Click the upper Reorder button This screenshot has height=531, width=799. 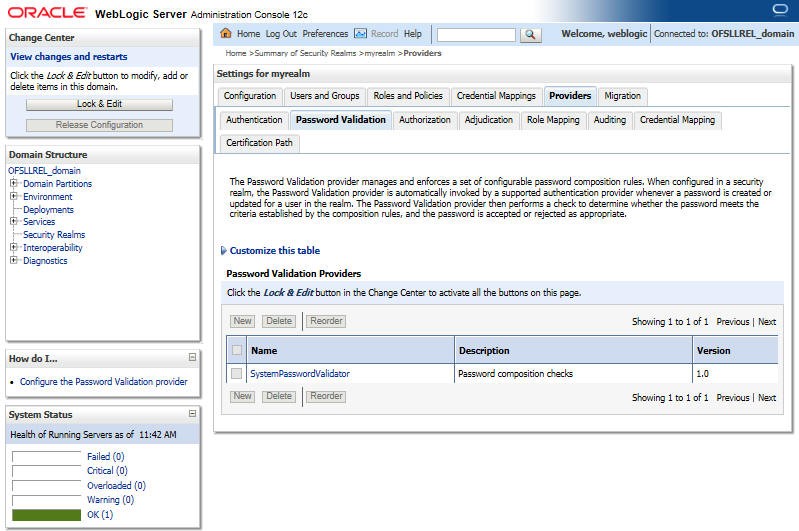(x=326, y=321)
